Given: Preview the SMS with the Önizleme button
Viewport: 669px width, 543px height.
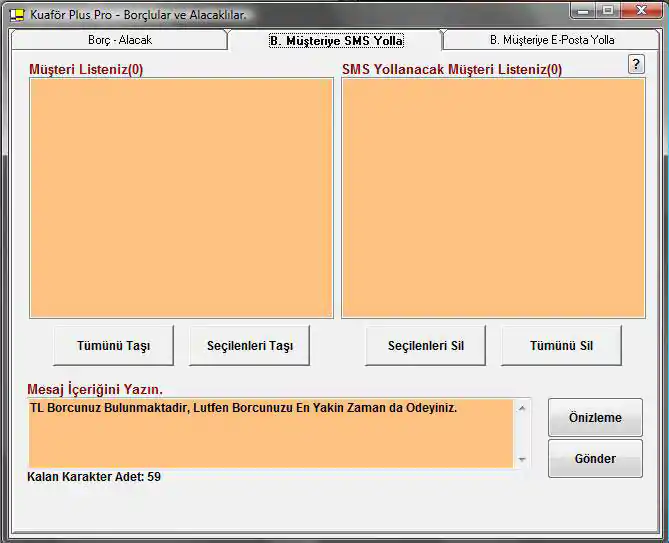Looking at the screenshot, I should point(595,418).
